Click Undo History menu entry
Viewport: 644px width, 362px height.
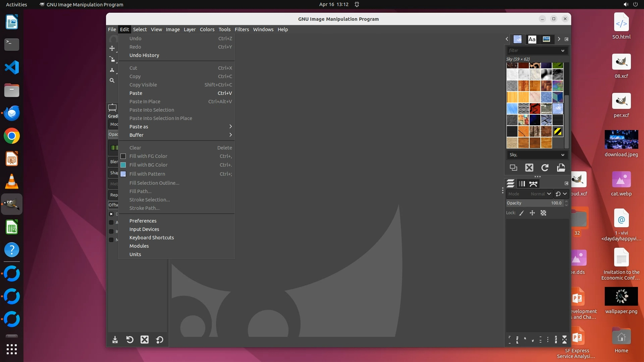click(x=144, y=55)
